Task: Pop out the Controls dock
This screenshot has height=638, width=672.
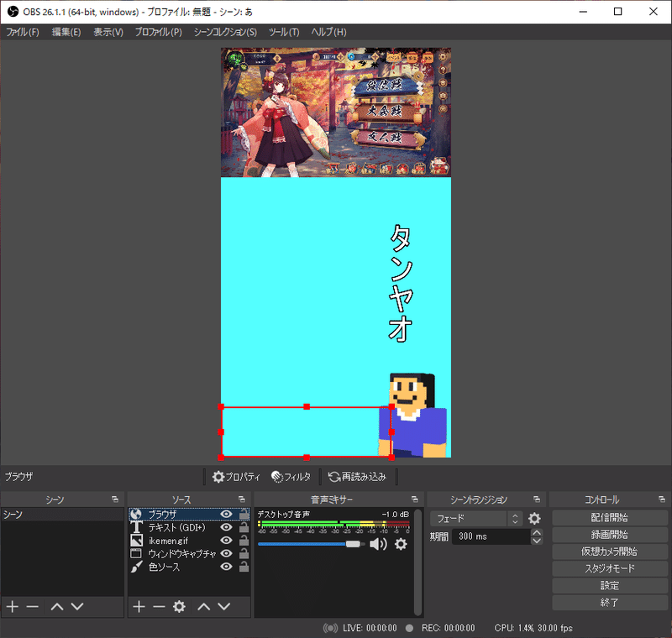Action: pyautogui.click(x=662, y=499)
